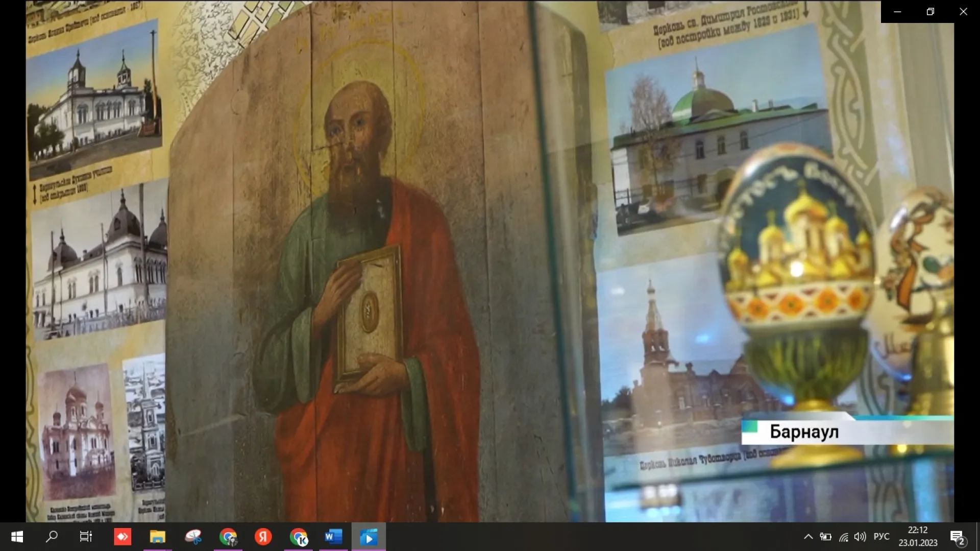Switch to Microsoft Word on taskbar
The height and width of the screenshot is (551, 980).
click(333, 537)
